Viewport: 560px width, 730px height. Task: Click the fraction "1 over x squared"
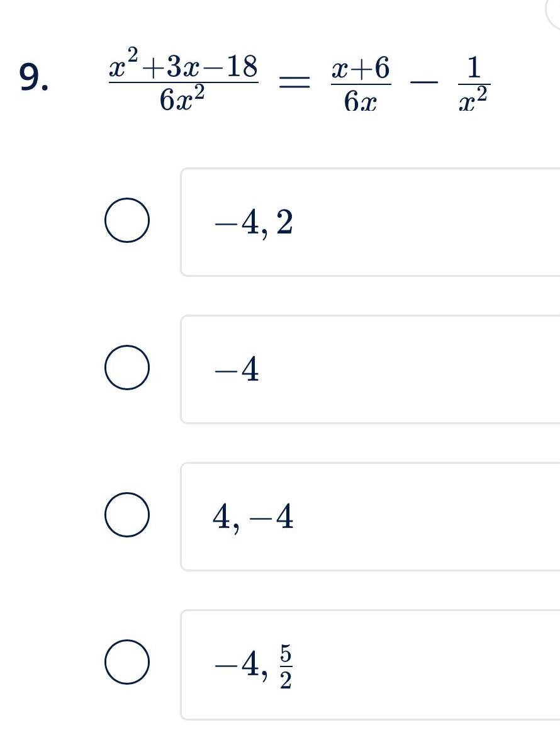click(473, 82)
